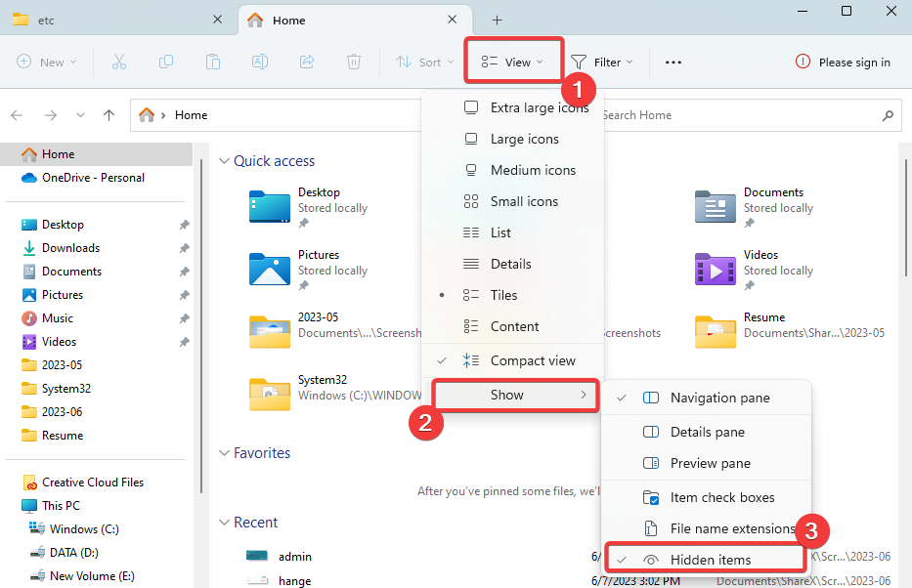This screenshot has height=588, width=912.
Task: Click the Share icon in toolbar
Action: point(307,62)
